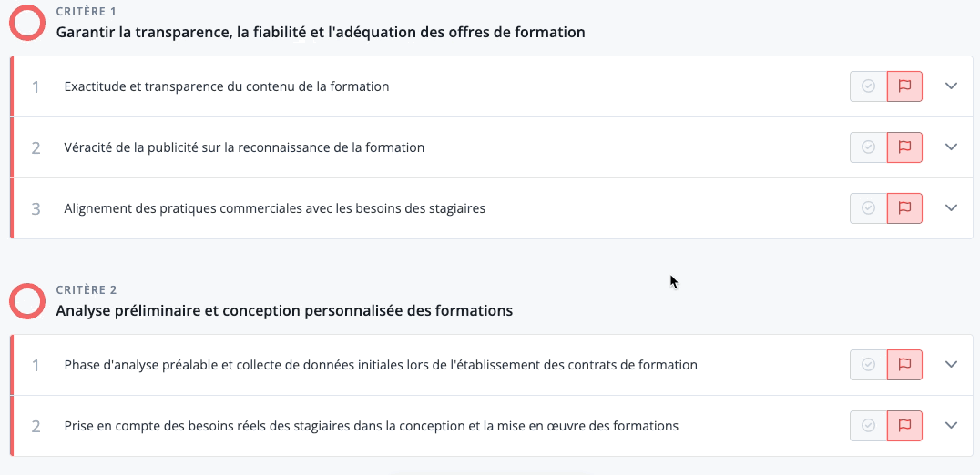Image resolution: width=980 pixels, height=475 pixels.
Task: Expand 'Prise en compte des besoins réels' chevron
Action: click(x=952, y=426)
